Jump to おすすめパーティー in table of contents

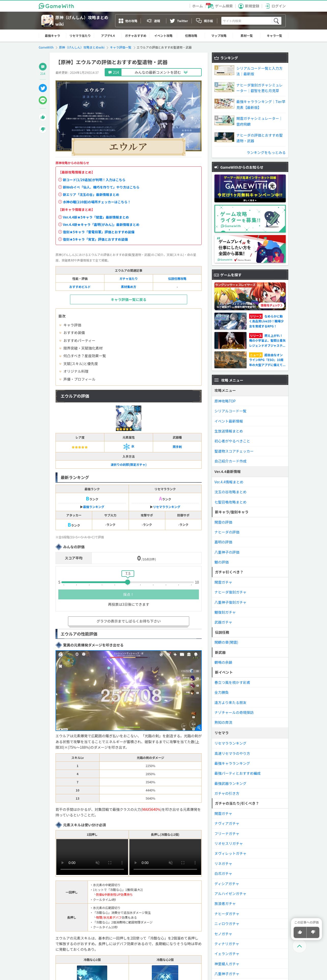(79, 340)
